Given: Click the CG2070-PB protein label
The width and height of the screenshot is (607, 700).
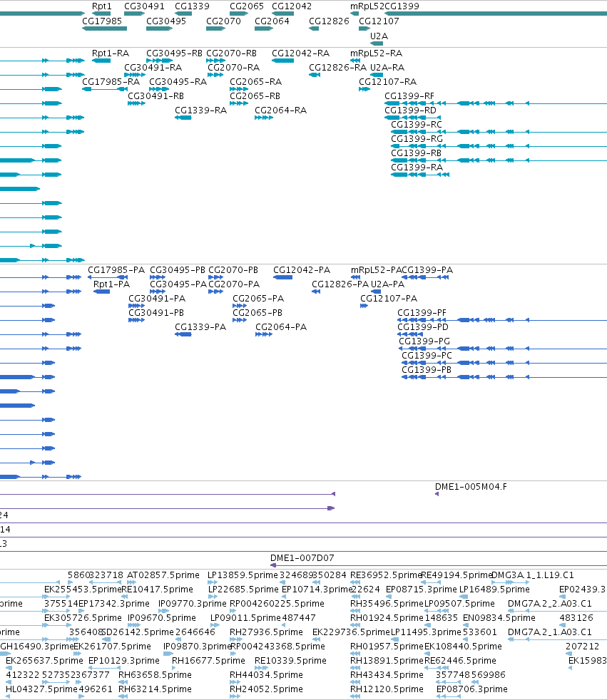Looking at the screenshot, I should click(233, 270).
